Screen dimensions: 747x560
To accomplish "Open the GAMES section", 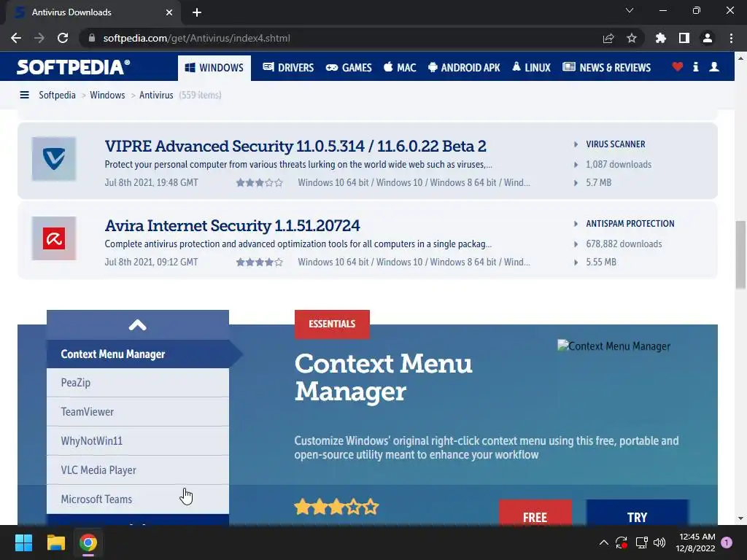I will coord(349,68).
